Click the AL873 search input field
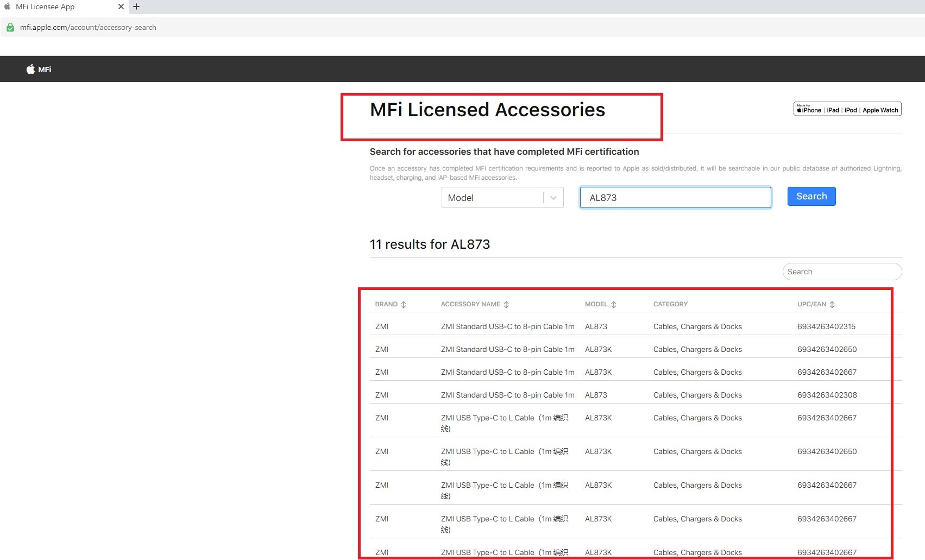 click(x=675, y=198)
